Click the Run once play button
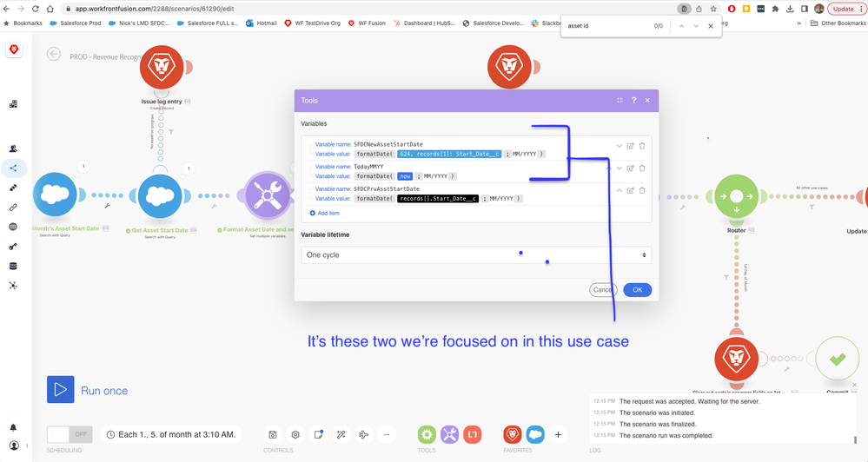868x462 pixels. (x=61, y=390)
